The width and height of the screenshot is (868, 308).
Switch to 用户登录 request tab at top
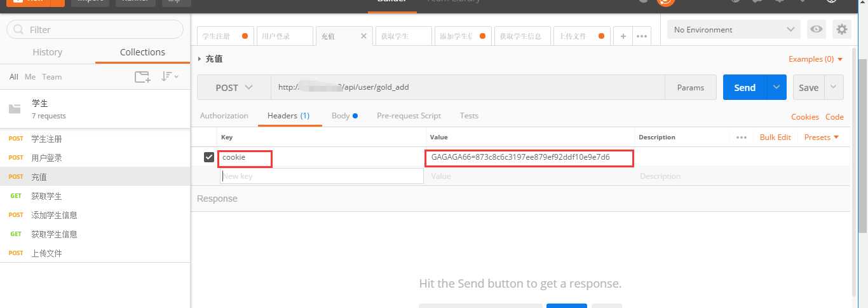click(x=285, y=36)
